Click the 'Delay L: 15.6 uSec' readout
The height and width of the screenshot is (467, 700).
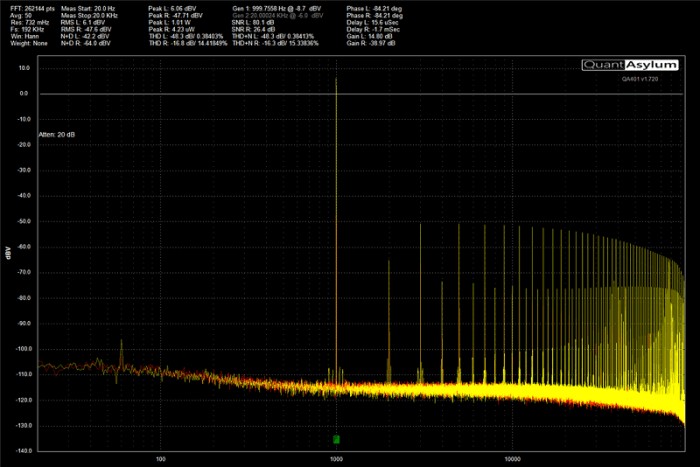[x=372, y=22]
